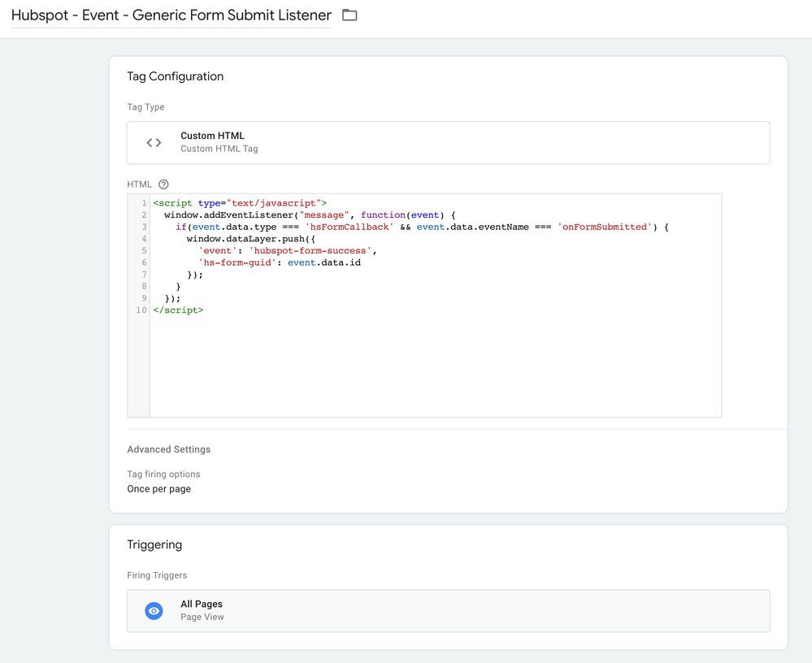Click the Advanced Settings label
Screen dimensions: 812x663
pyautogui.click(x=169, y=449)
